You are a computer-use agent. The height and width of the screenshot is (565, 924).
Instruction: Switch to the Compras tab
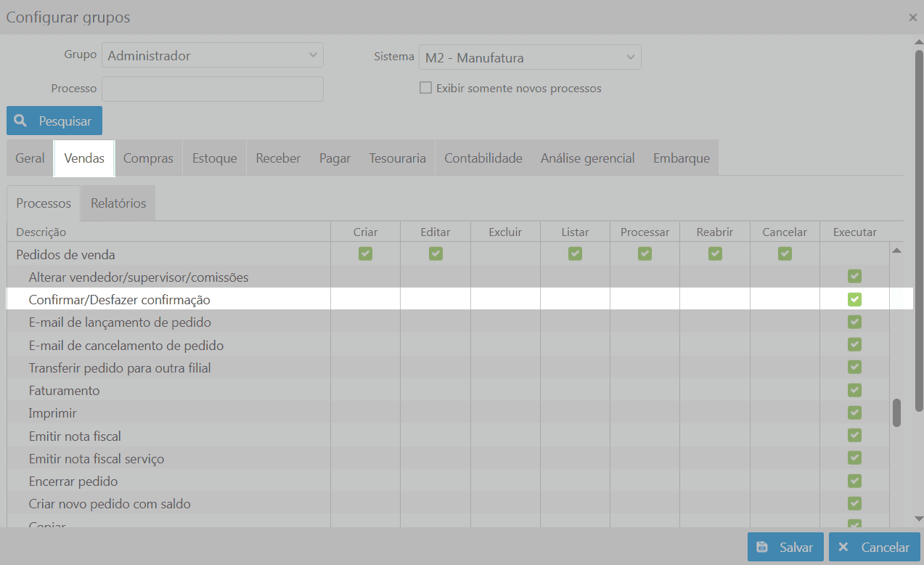(x=148, y=158)
